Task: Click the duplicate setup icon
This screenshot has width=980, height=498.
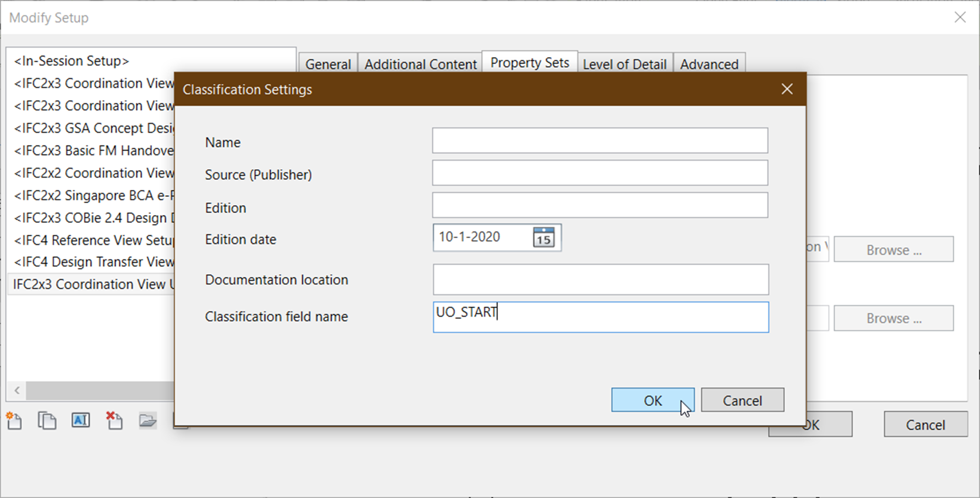Action: point(47,421)
